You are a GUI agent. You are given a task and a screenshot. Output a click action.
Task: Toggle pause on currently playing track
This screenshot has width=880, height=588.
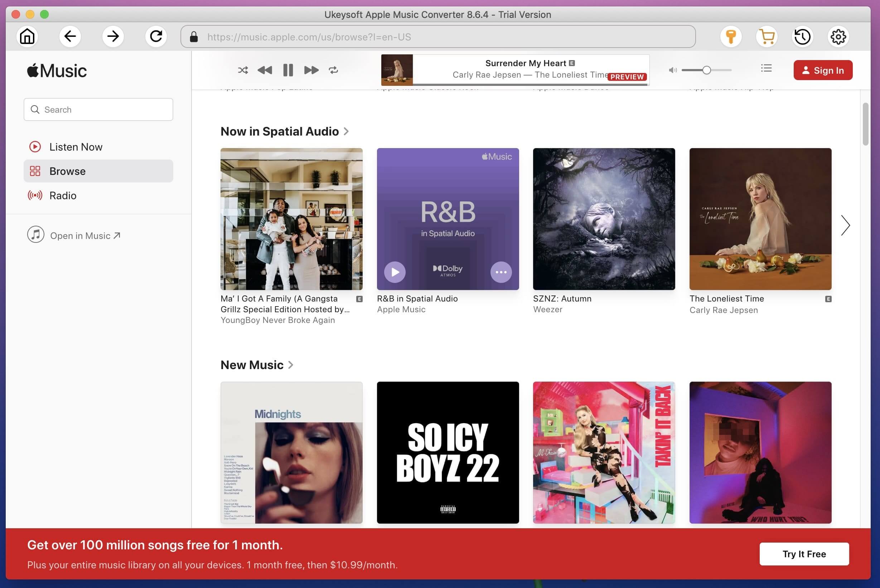coord(287,69)
